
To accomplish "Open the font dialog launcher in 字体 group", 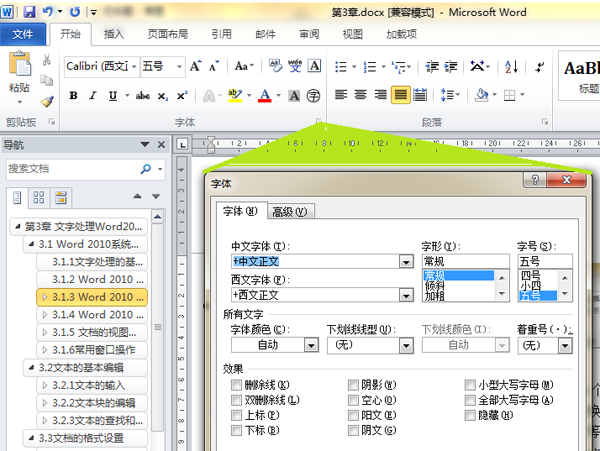I will coord(318,122).
